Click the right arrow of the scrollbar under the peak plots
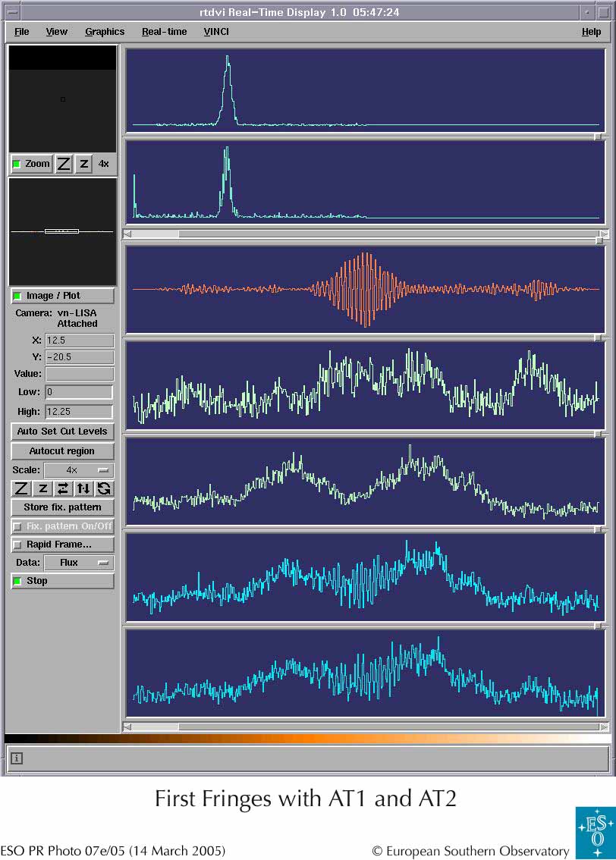Image resolution: width=616 pixels, height=860 pixels. 605,234
